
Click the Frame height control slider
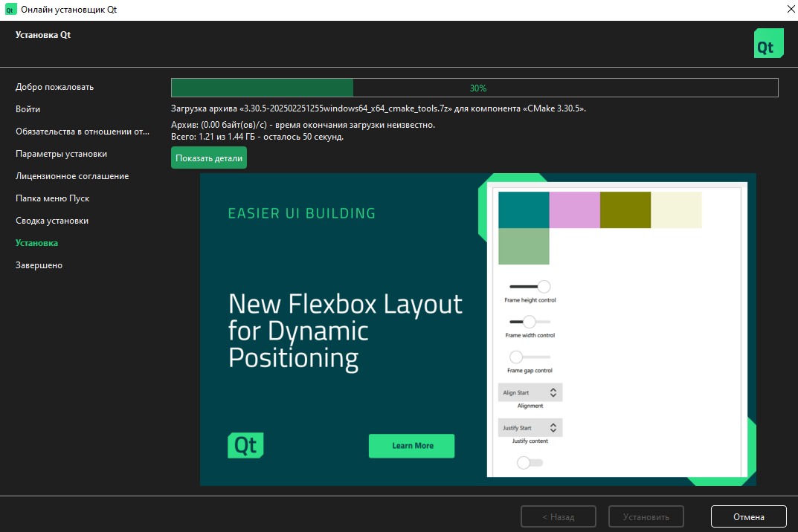(x=530, y=287)
